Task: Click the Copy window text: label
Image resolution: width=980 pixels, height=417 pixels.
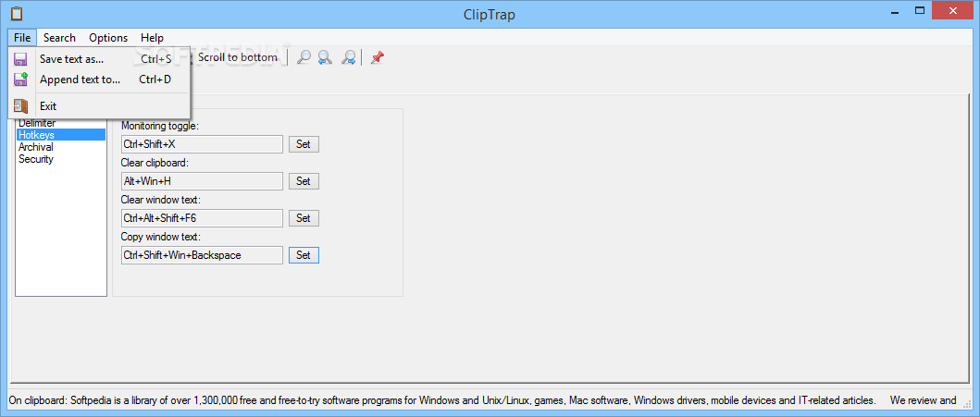Action: [160, 238]
